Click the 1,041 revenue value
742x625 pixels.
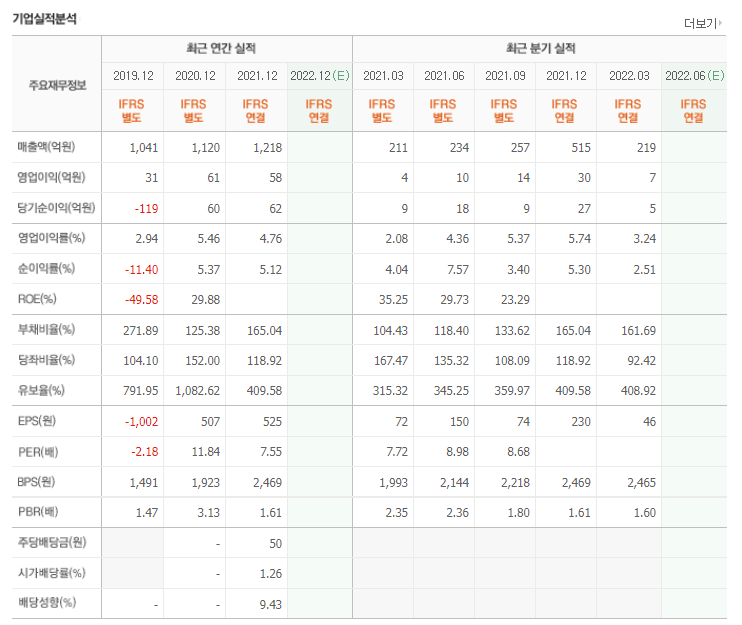pos(144,148)
